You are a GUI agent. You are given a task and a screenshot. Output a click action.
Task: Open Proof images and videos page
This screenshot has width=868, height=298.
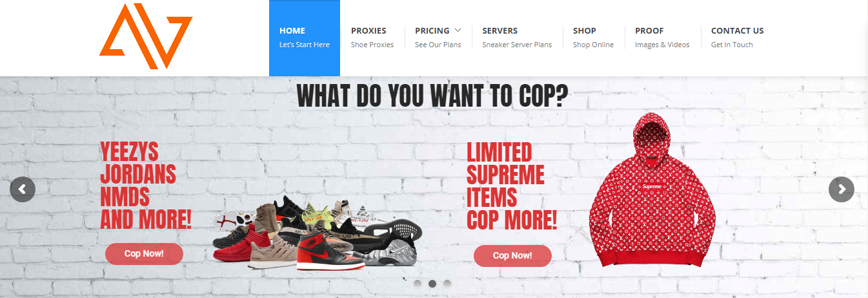click(x=662, y=37)
